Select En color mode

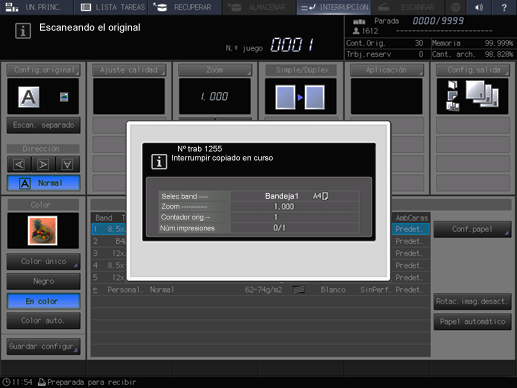pyautogui.click(x=43, y=301)
